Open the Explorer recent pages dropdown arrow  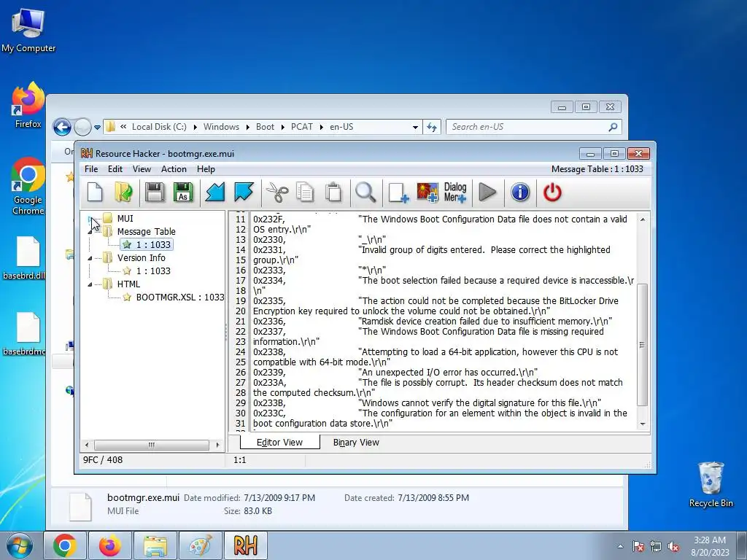click(x=97, y=127)
